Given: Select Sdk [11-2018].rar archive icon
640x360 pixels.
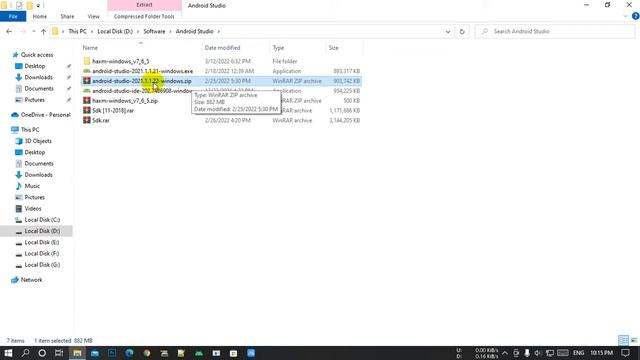Looking at the screenshot, I should (87, 110).
